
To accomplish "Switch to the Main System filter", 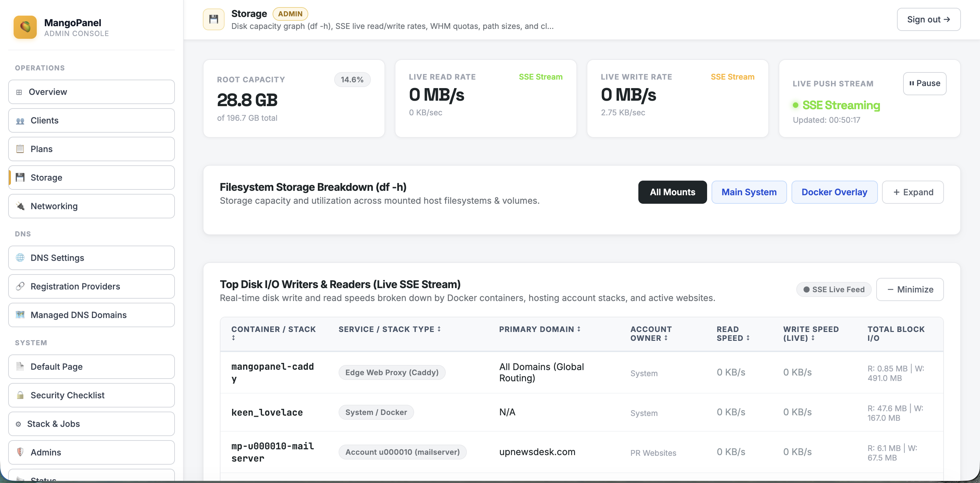I will (749, 192).
